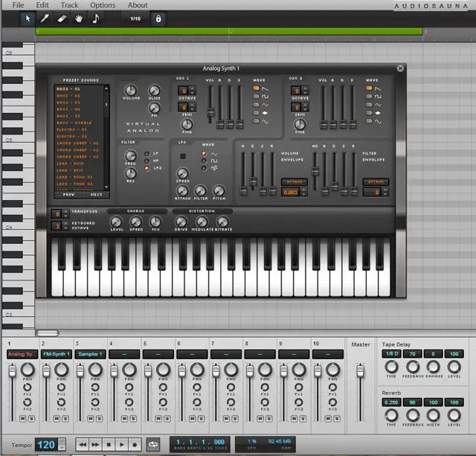Click the volume envelope ATTACK button
476x456 pixels.
pyautogui.click(x=295, y=182)
